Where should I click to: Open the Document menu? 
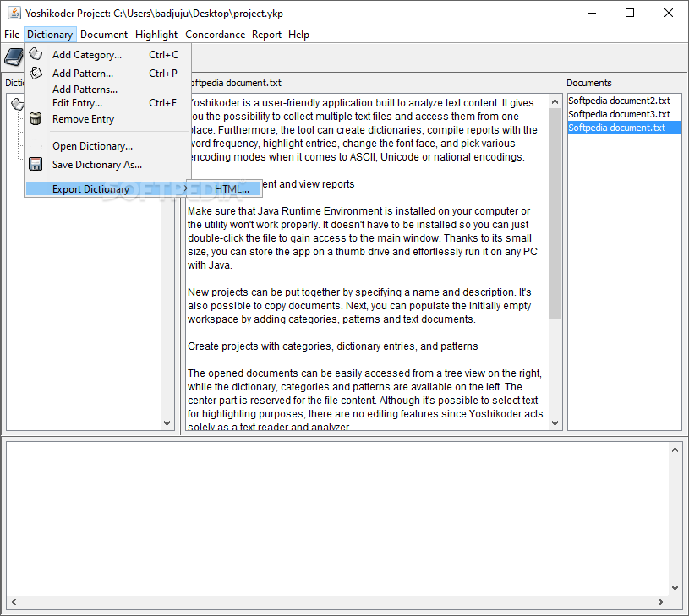point(104,35)
